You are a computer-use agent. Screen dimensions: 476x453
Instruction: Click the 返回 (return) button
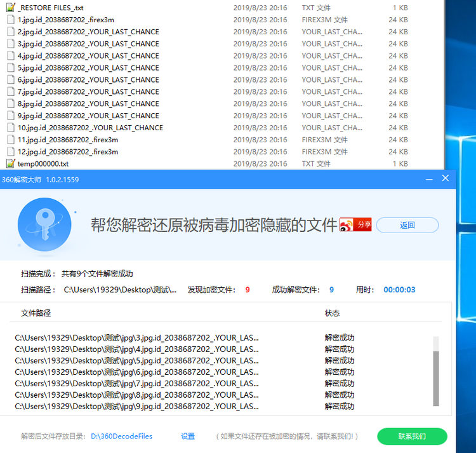tap(407, 225)
